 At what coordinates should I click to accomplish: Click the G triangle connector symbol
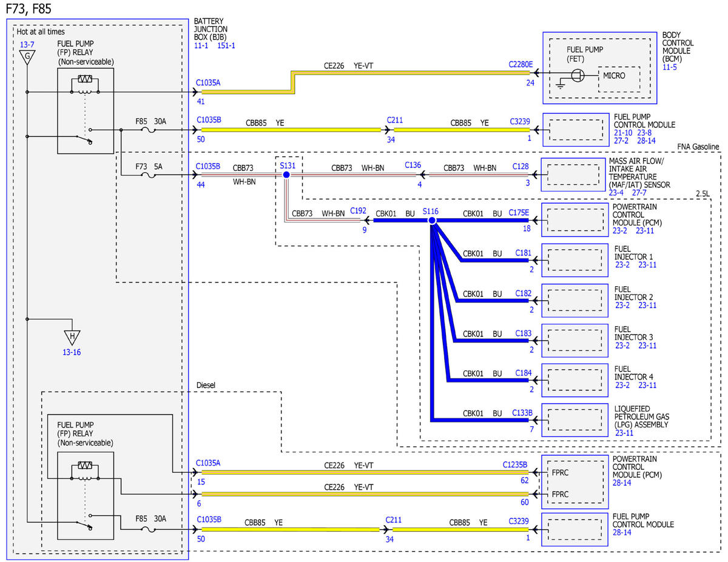tap(27, 58)
